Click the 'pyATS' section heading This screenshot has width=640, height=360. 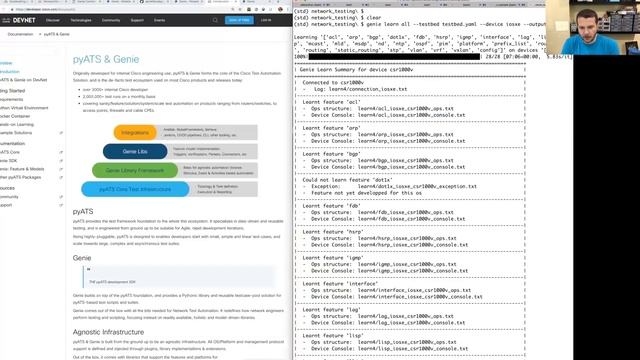pyautogui.click(x=83, y=211)
